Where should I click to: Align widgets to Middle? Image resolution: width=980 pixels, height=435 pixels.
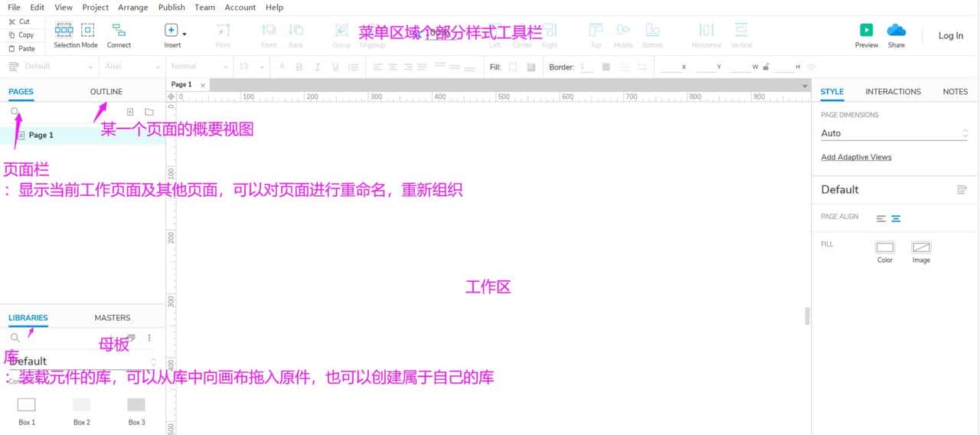(623, 34)
